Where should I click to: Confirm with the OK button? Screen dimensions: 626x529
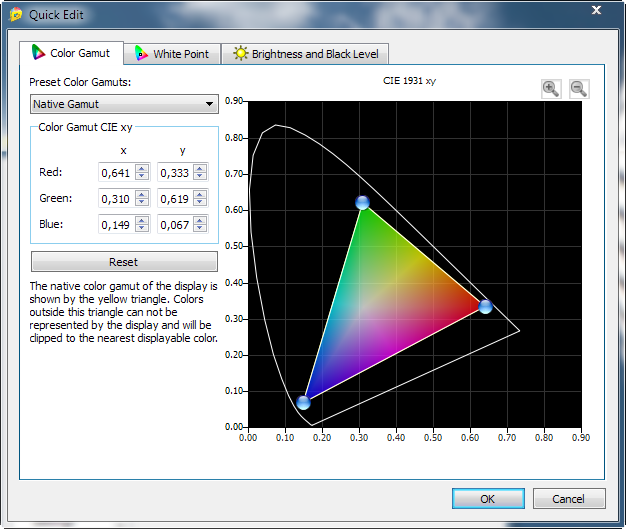[x=487, y=498]
